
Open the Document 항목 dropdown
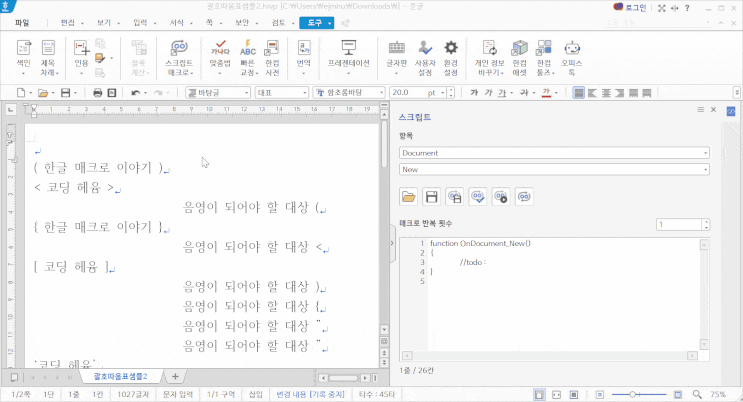554,153
